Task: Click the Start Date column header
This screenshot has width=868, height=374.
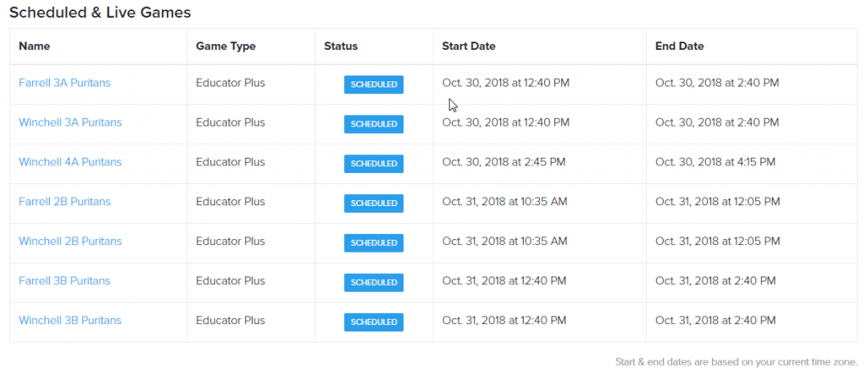Action: coord(469,46)
